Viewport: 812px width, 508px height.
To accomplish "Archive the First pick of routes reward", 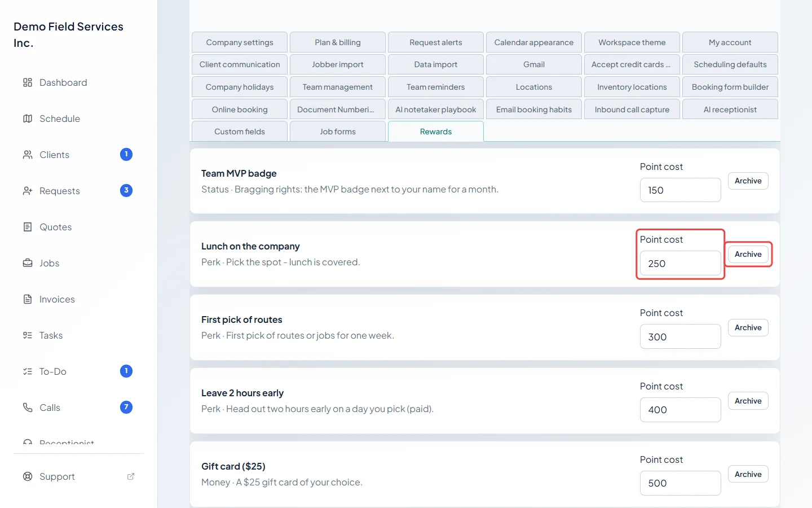I will [x=748, y=328].
